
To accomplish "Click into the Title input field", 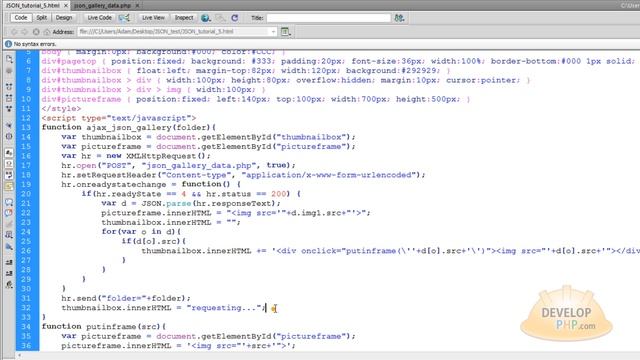I will 329,18.
